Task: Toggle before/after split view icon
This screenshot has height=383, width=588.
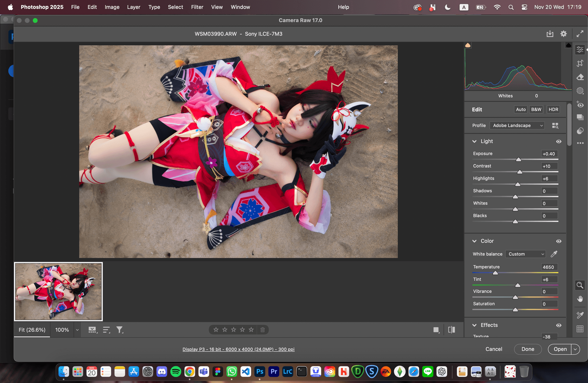Action: (451, 330)
